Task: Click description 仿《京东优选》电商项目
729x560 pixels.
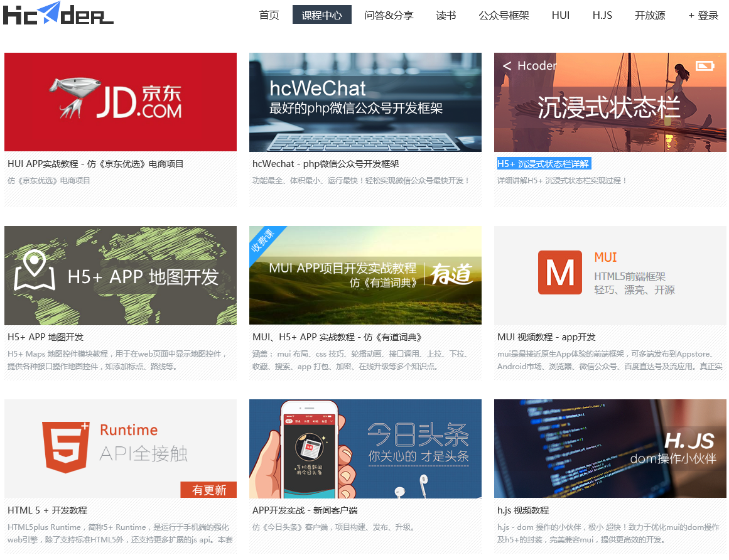Action: (x=49, y=180)
